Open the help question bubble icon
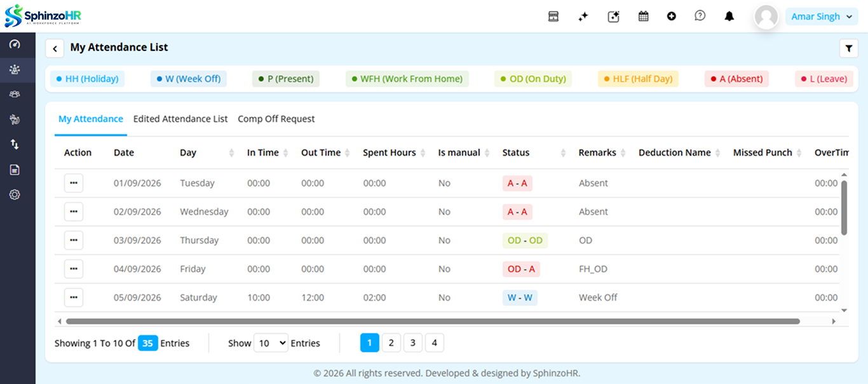 (x=700, y=17)
